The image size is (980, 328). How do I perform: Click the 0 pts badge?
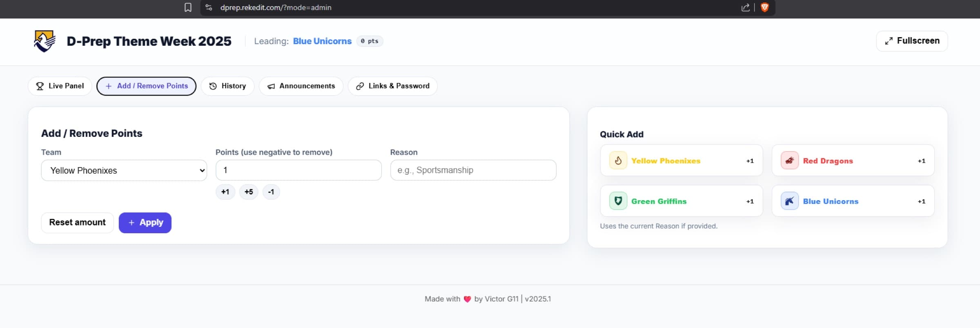(x=370, y=41)
